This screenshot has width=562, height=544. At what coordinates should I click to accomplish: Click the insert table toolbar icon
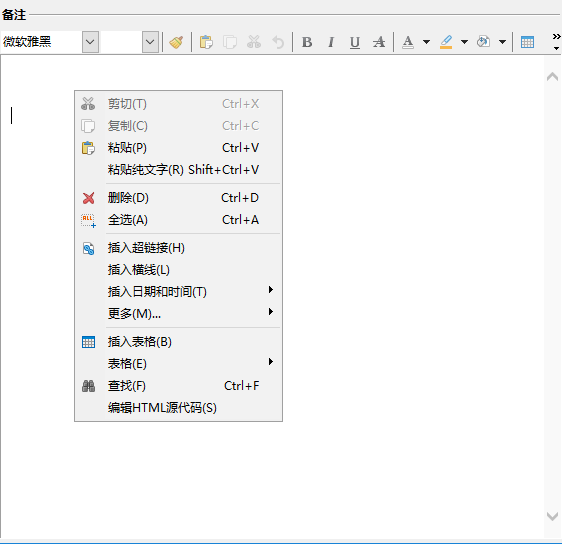coord(527,42)
